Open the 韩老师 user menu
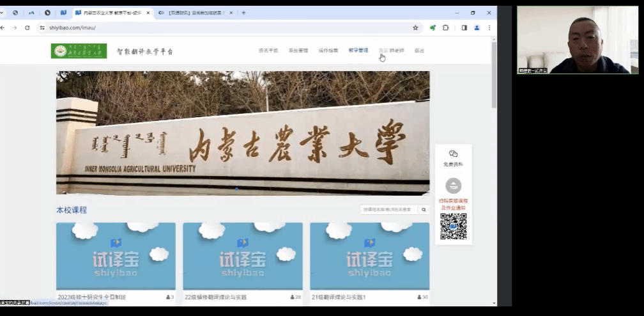 (392, 51)
